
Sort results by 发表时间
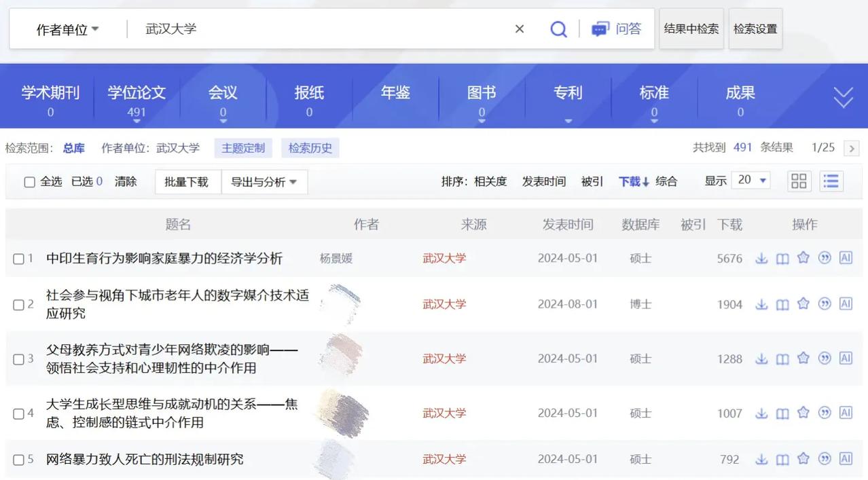click(x=544, y=181)
